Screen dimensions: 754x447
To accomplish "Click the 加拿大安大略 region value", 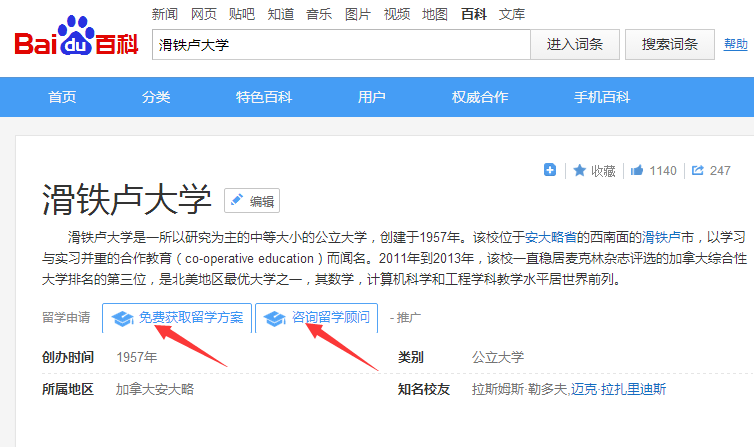I will [155, 389].
